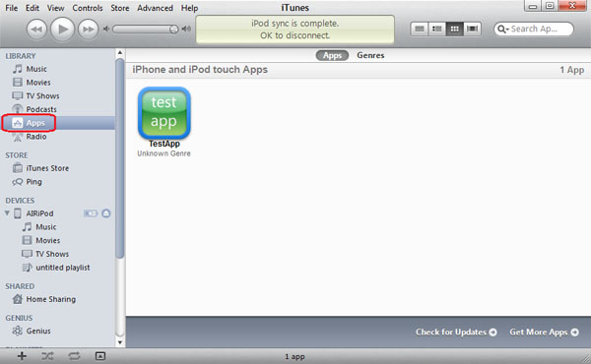Screen dimensions: 591x364
Task: Open the Store menu
Action: [120, 8]
